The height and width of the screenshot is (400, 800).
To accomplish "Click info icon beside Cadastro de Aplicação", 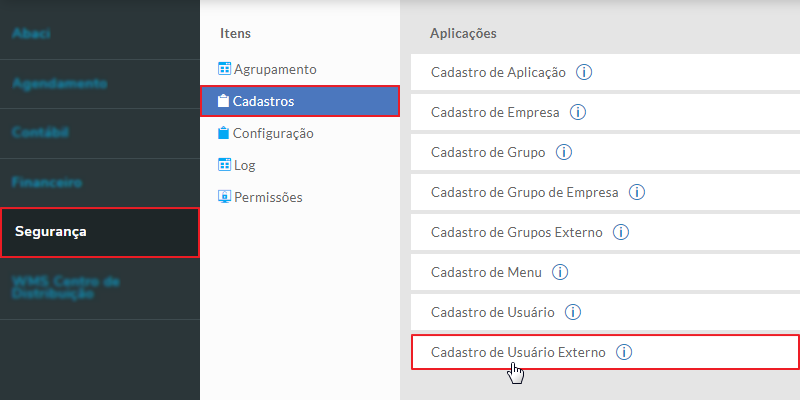I will [586, 72].
